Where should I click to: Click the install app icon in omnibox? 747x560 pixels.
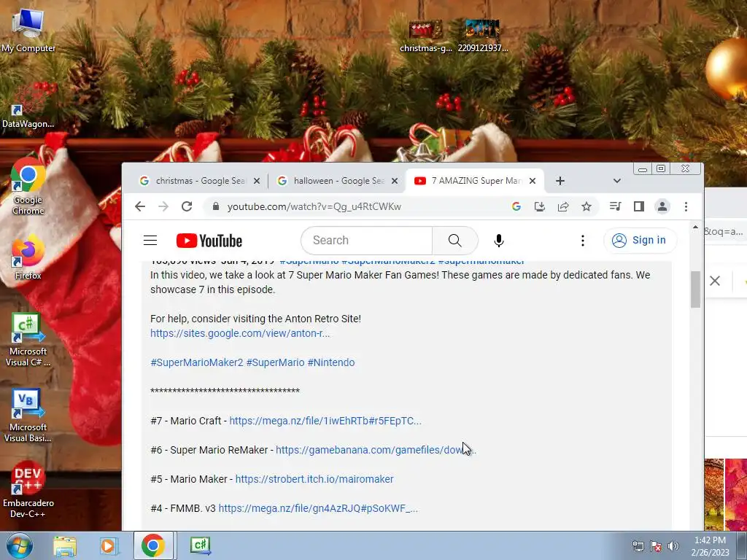[539, 206]
